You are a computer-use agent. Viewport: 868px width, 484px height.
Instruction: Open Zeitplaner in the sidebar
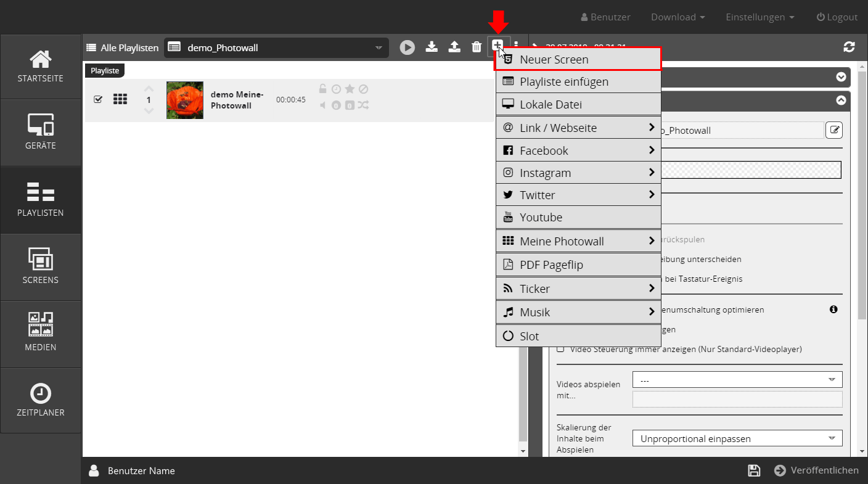coord(41,401)
